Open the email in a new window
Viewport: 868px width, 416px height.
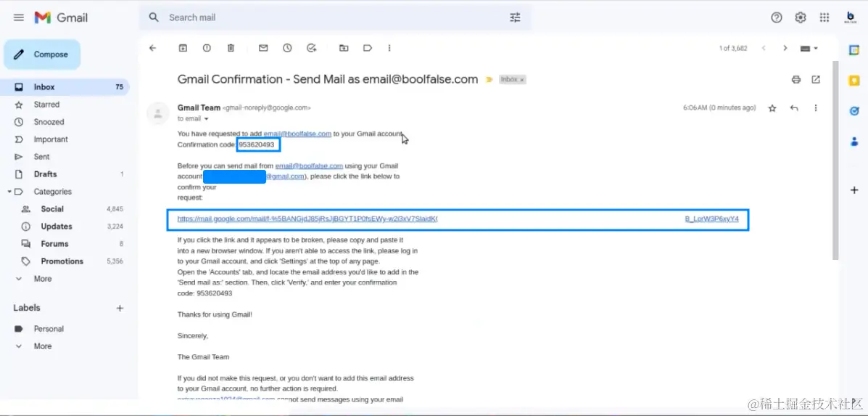click(816, 80)
